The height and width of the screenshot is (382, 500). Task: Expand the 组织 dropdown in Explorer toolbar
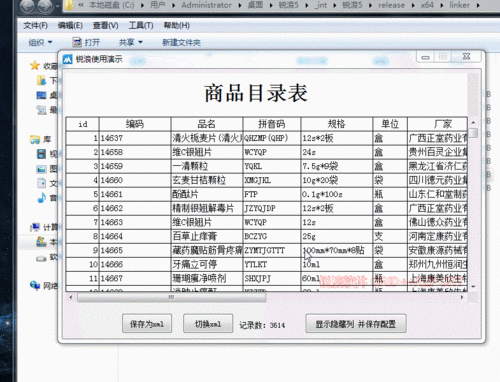coord(40,42)
